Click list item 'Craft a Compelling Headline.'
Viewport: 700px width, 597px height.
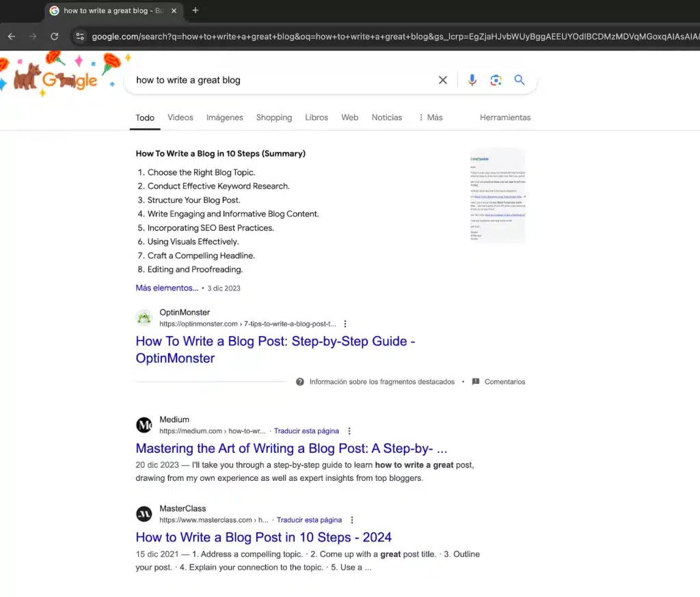(x=202, y=255)
